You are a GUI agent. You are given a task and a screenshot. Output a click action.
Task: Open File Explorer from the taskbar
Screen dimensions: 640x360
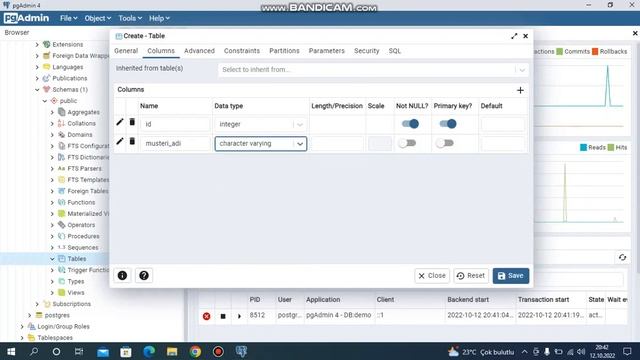(x=172, y=351)
